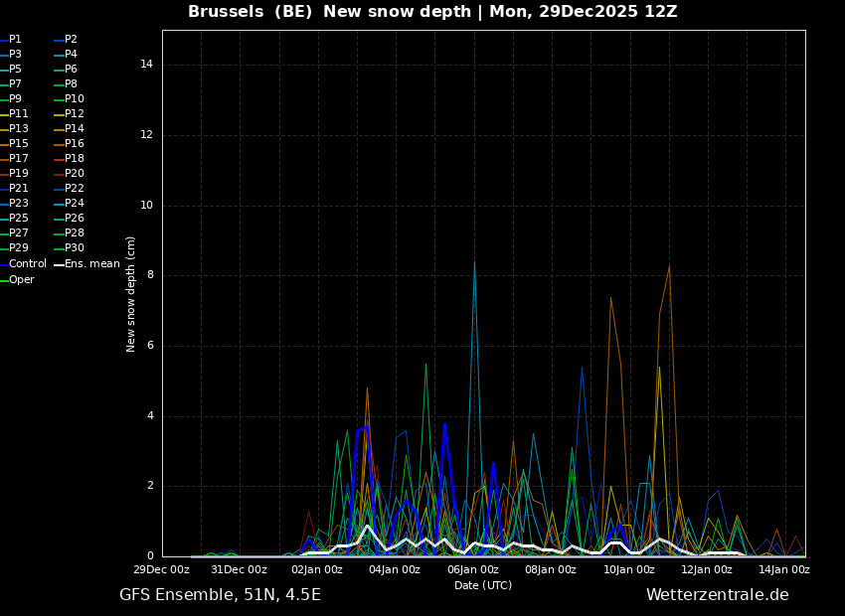Click the Wetterzentrale.de watermark text
This screenshot has width=845, height=616.
[x=718, y=595]
